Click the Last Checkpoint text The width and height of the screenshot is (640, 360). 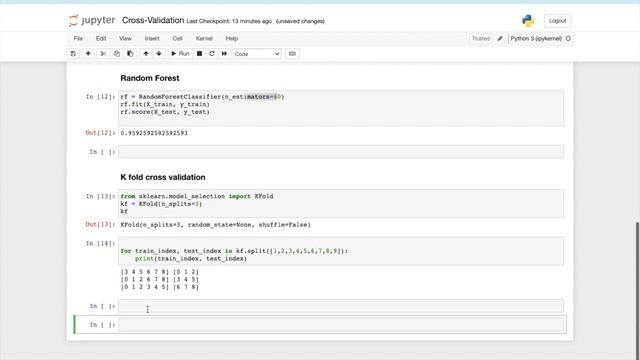pos(229,21)
